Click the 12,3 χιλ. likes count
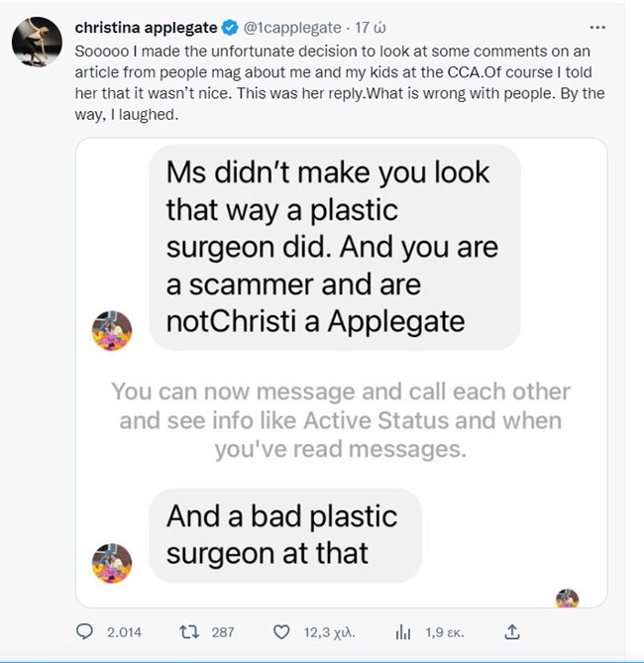Viewport: 644px width, 663px height. click(329, 631)
